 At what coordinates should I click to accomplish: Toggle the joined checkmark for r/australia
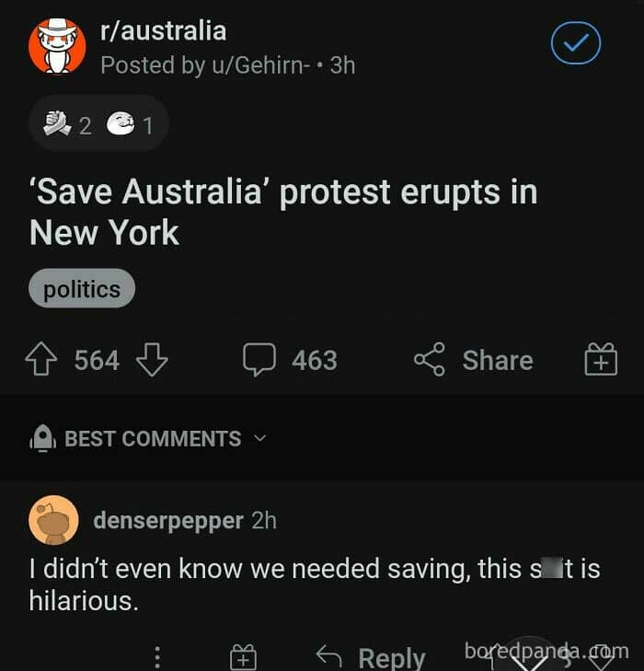(576, 43)
